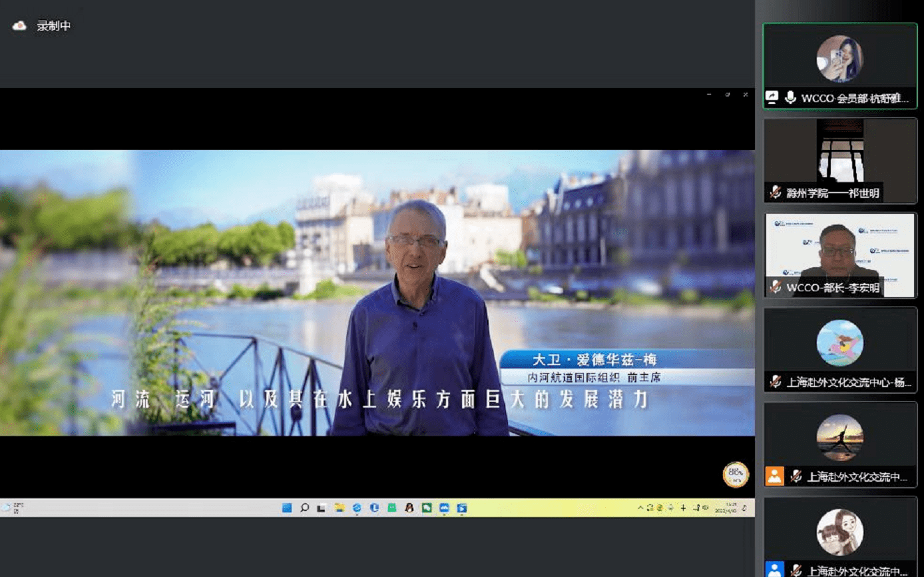Click the muted mic icon for 滁州学院——祁世明
The width and height of the screenshot is (924, 577).
click(x=775, y=193)
